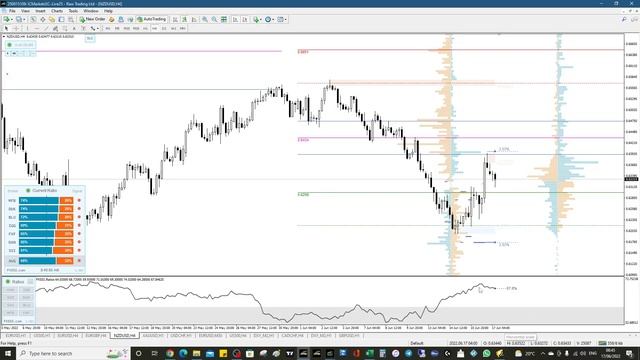Viewport: 640px width, 360px height.
Task: Switch chart to Line Chart style
Action: pos(194,19)
